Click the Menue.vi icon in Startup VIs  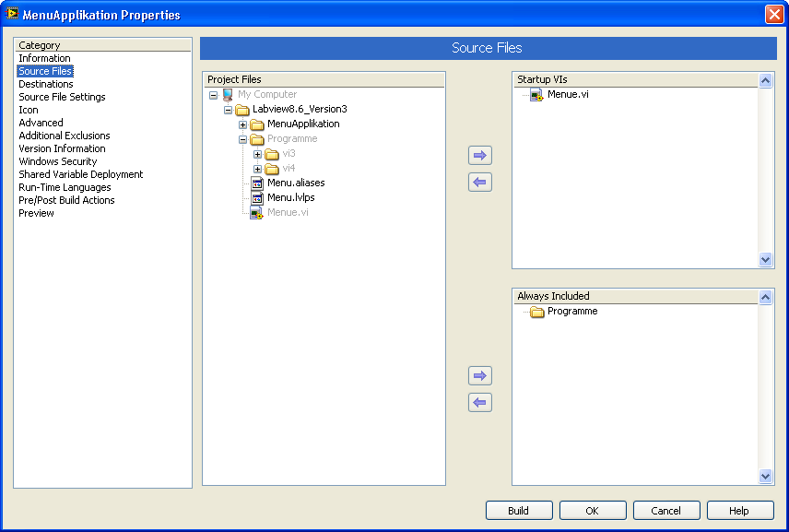point(536,95)
